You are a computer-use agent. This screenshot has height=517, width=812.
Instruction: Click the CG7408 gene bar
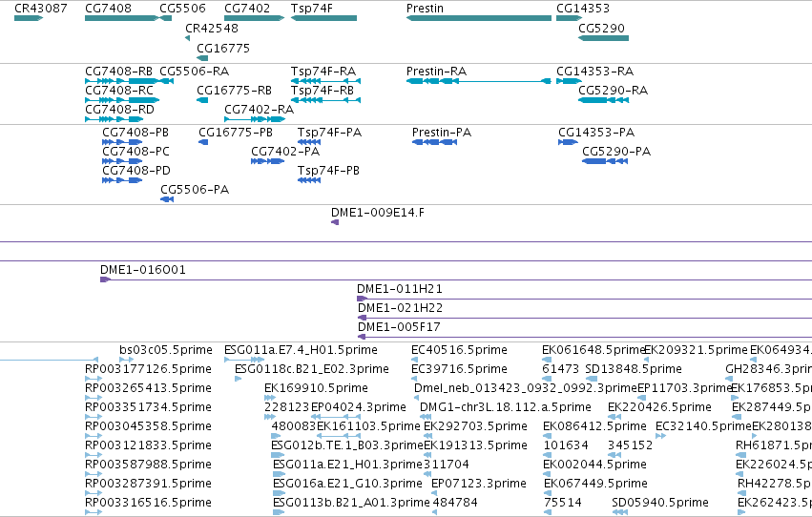point(122,18)
